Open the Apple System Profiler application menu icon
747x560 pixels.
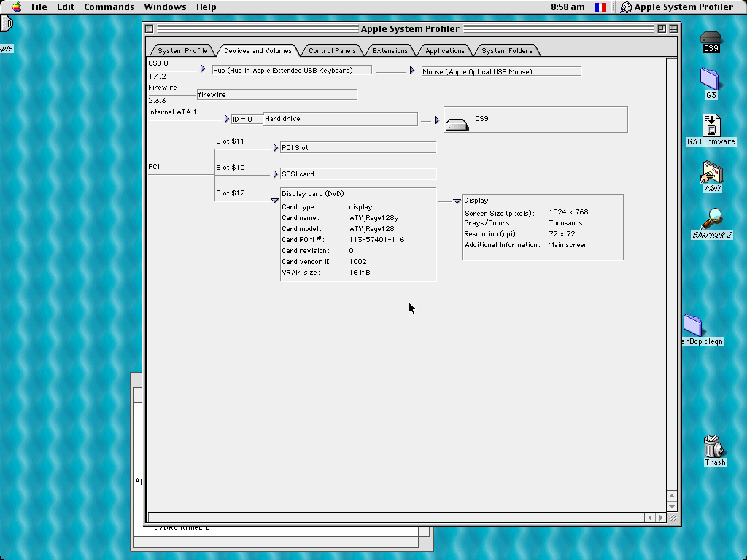click(x=626, y=7)
